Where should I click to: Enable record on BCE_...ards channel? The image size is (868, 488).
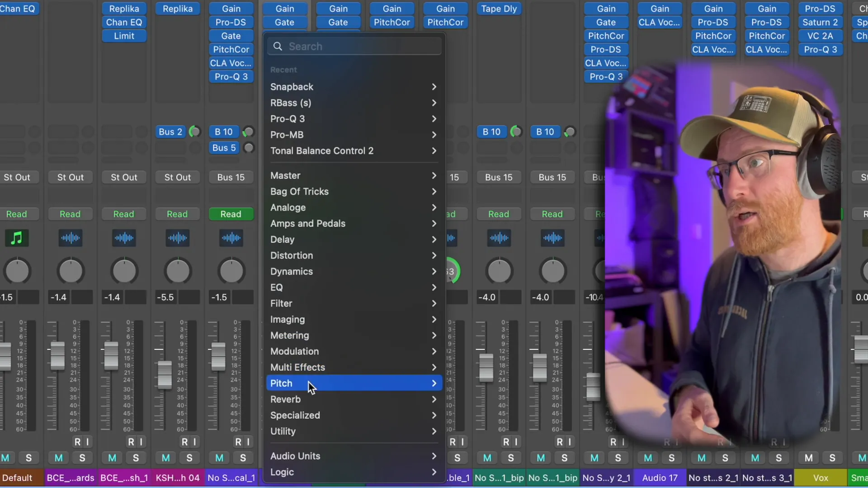pos(78,441)
